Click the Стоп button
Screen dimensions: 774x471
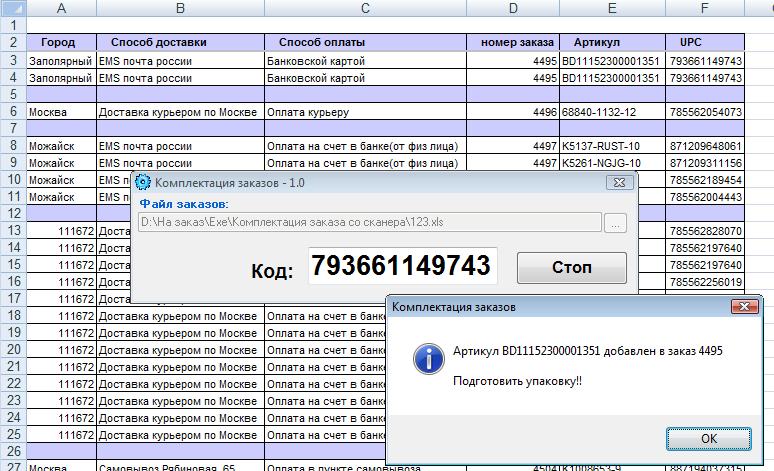point(572,268)
